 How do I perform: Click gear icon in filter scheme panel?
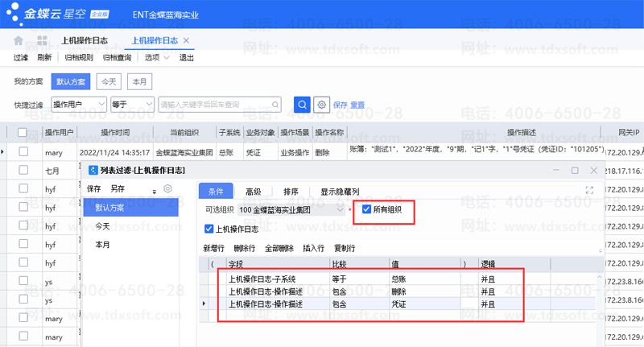coord(168,188)
